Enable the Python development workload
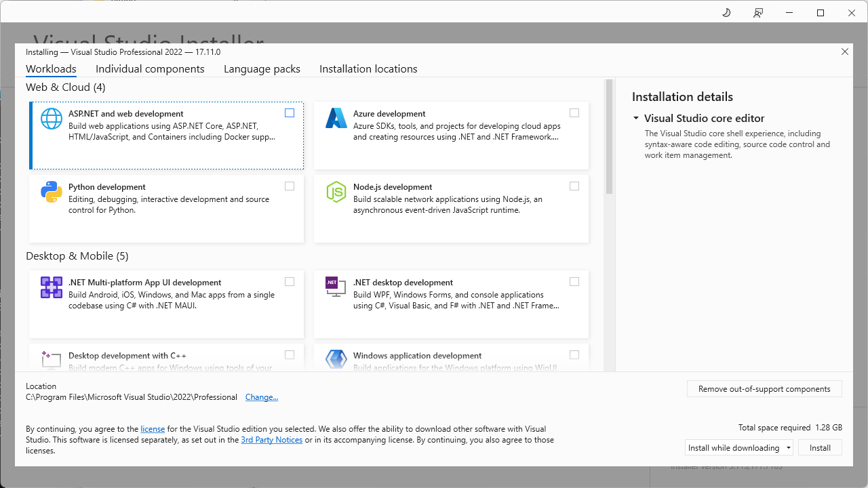 coord(290,186)
